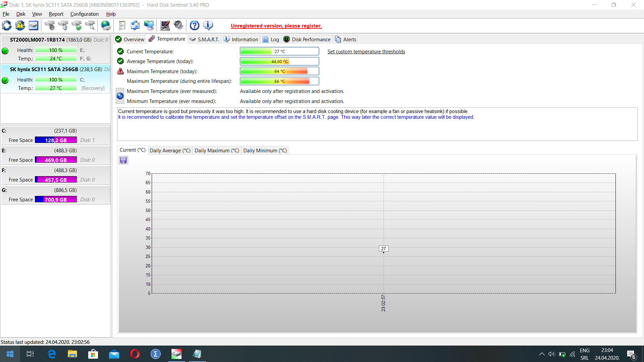Select the Current (°C) graph tab
The height and width of the screenshot is (362, 644).
tap(132, 150)
